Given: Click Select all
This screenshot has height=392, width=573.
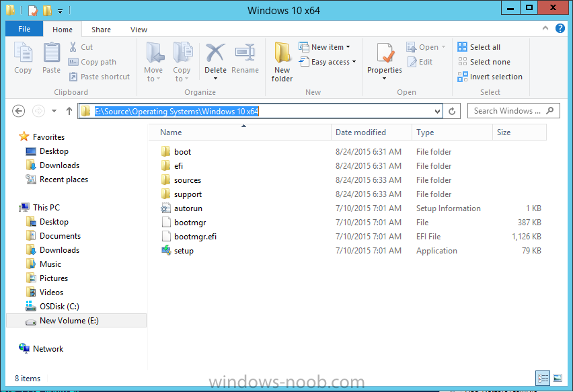Looking at the screenshot, I should (x=479, y=47).
